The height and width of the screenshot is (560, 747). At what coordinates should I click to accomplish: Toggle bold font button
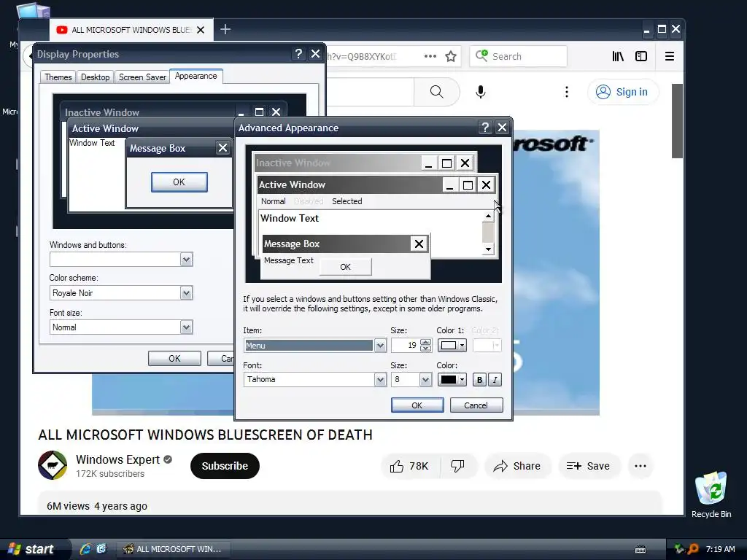(479, 379)
